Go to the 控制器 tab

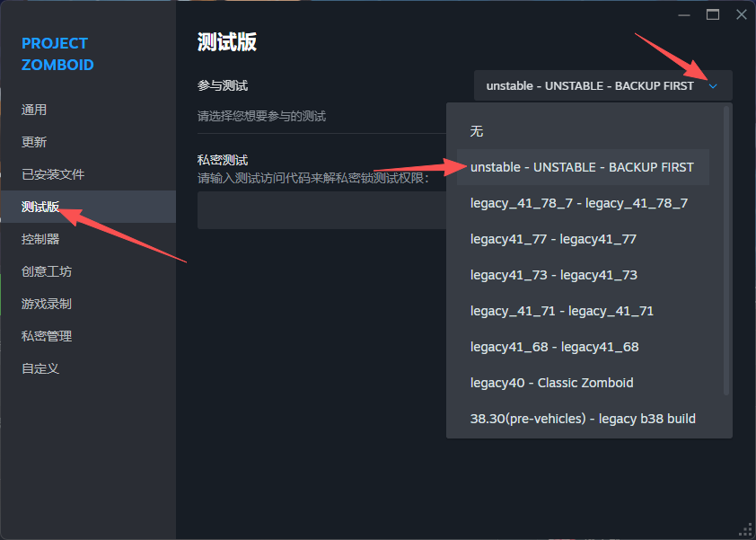(x=40, y=239)
